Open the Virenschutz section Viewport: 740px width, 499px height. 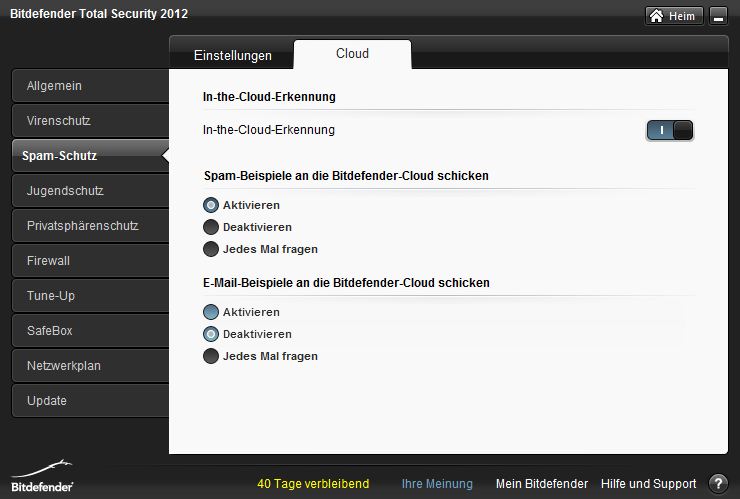(91, 121)
